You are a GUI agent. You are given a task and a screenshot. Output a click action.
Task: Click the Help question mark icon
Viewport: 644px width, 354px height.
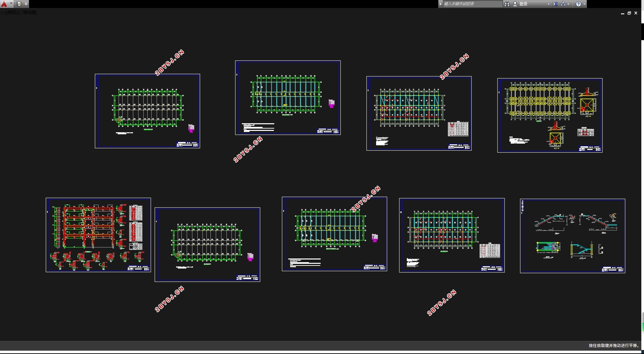[579, 4]
